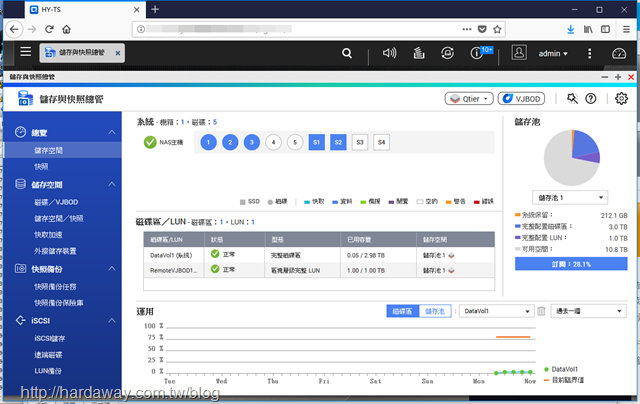Open LUN備份 in the sidebar
The image size is (640, 404).
(x=48, y=371)
